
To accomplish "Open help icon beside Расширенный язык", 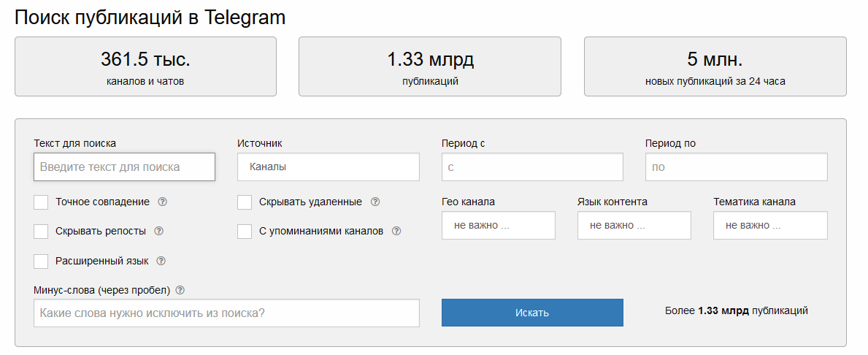I will click(x=161, y=261).
